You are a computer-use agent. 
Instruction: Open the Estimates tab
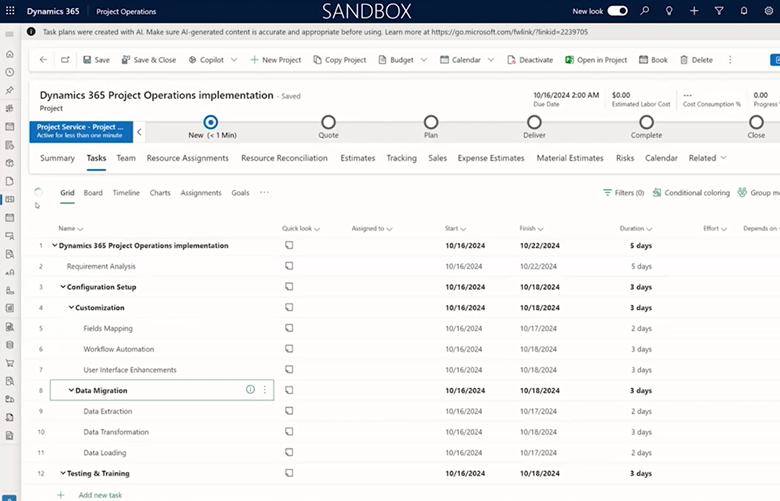(358, 158)
